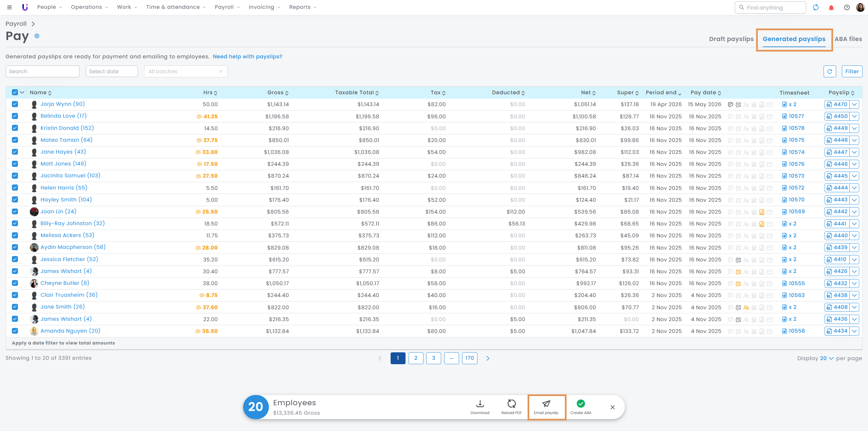Uncheck Jorja Wynn's row checkbox
Screen dimensions: 868x431
[15, 104]
